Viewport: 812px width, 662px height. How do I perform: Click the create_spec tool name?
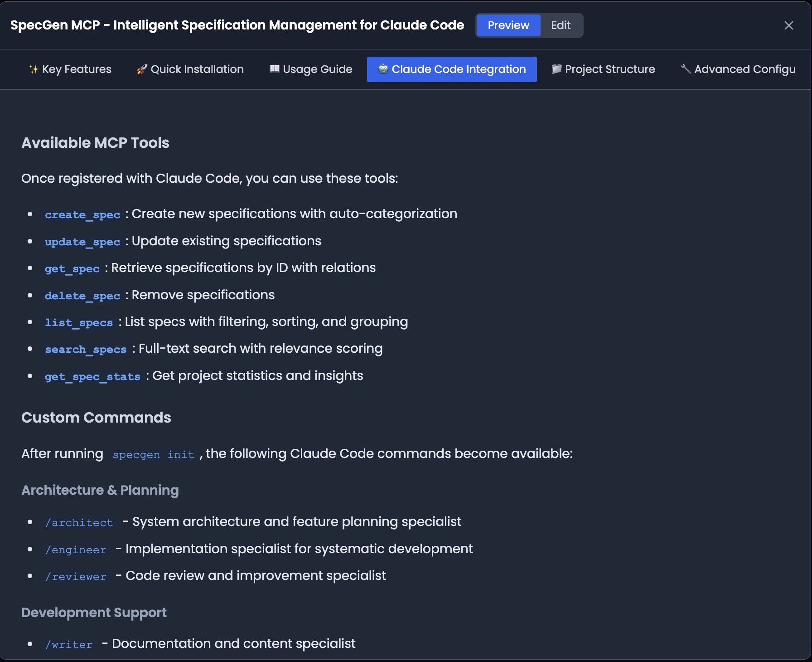tap(82, 214)
